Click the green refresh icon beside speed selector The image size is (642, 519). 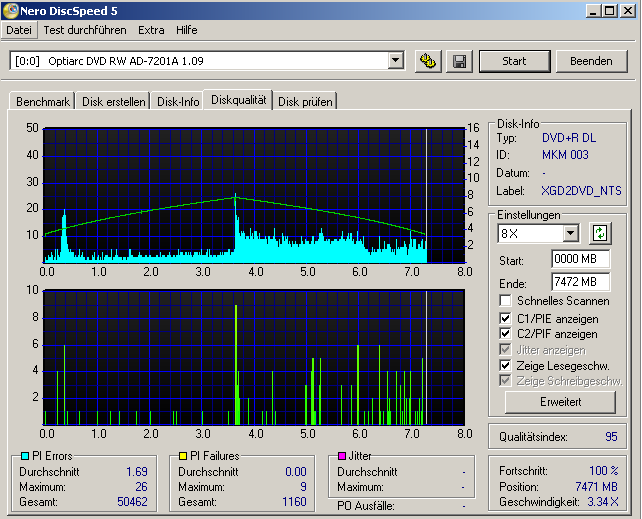click(600, 233)
